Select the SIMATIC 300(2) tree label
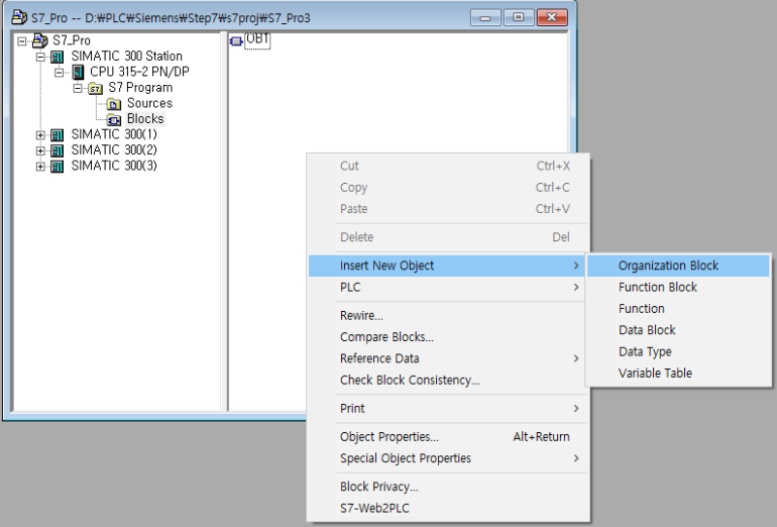Viewport: 777px width, 527px height. 114,150
